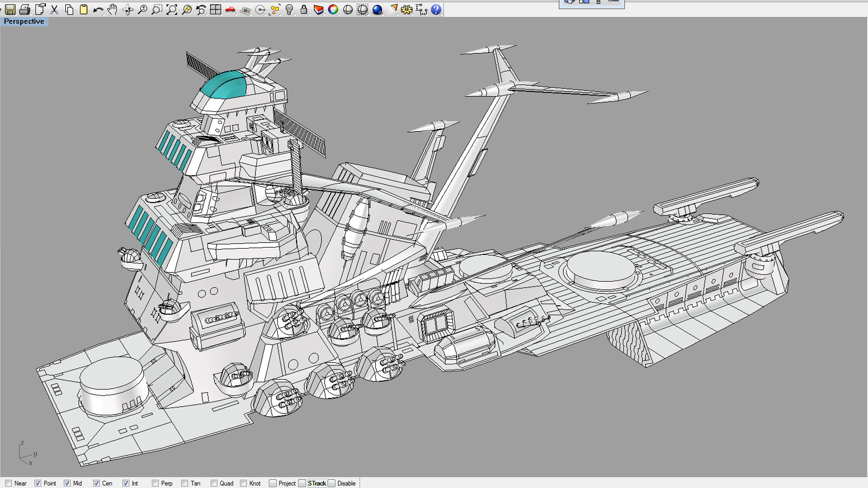Click the Save floppy disk icon
This screenshot has width=868, height=488.
pos(10,9)
